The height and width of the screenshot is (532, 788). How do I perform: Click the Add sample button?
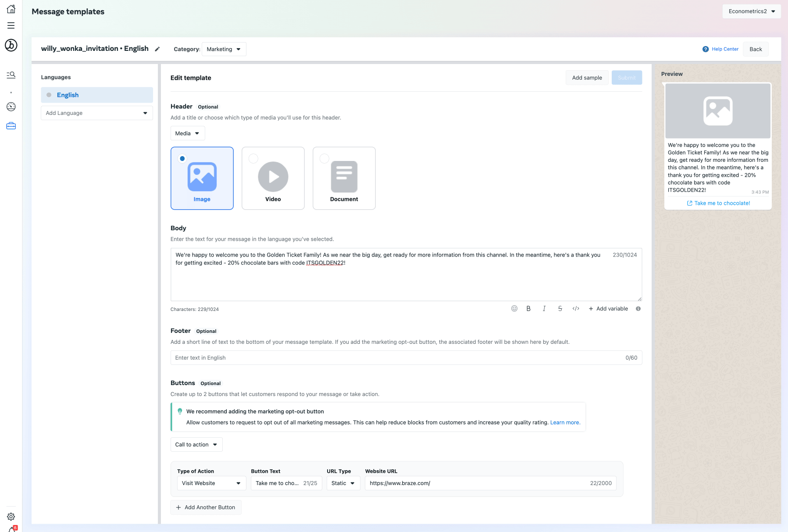point(587,78)
